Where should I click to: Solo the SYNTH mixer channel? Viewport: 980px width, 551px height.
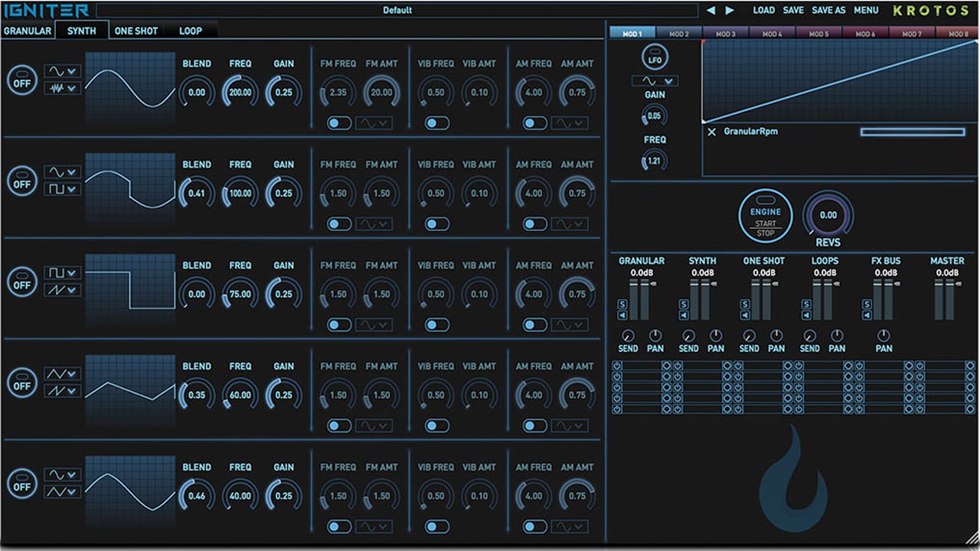[x=684, y=304]
